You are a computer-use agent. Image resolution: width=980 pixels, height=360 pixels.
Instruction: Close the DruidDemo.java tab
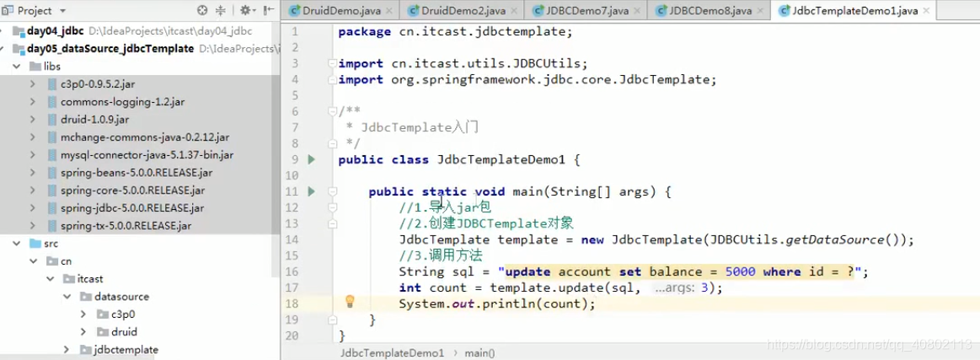click(x=388, y=11)
